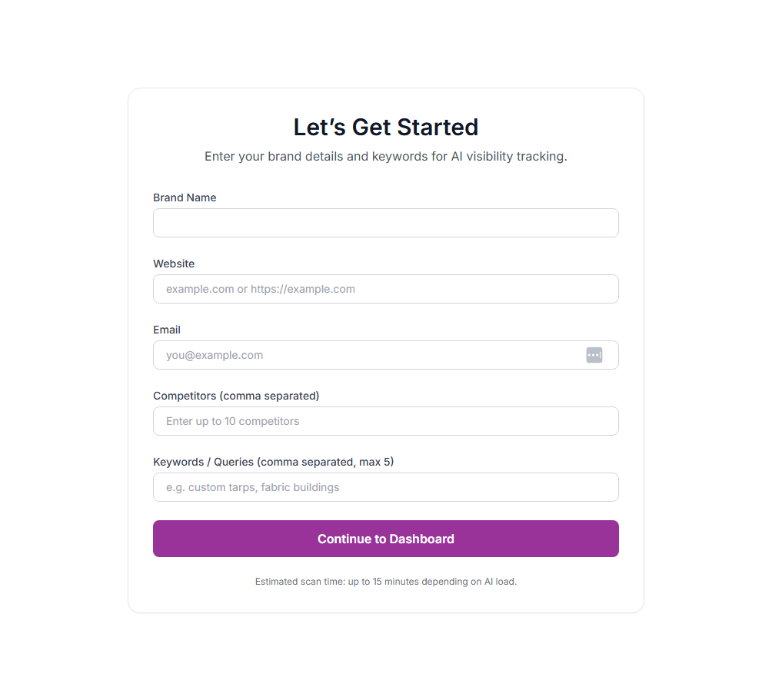Focus the Keywords / Queries input field
The image size is (772, 700).
pos(385,487)
